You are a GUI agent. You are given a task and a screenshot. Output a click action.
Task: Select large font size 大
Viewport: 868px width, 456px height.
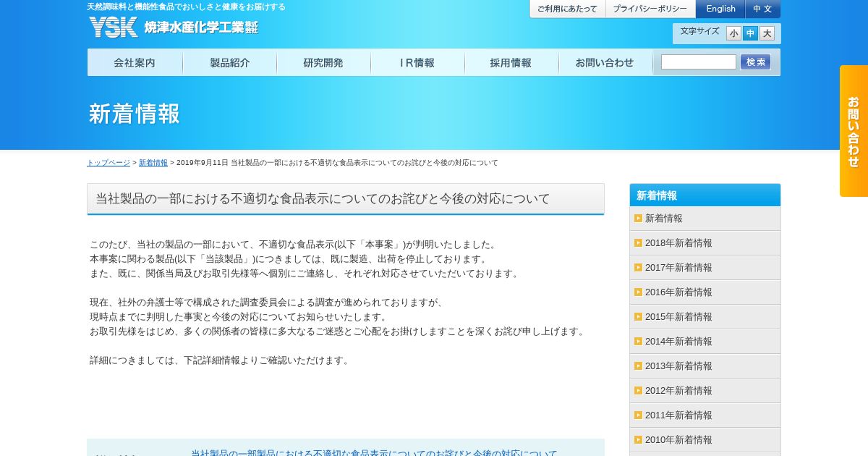coord(767,33)
